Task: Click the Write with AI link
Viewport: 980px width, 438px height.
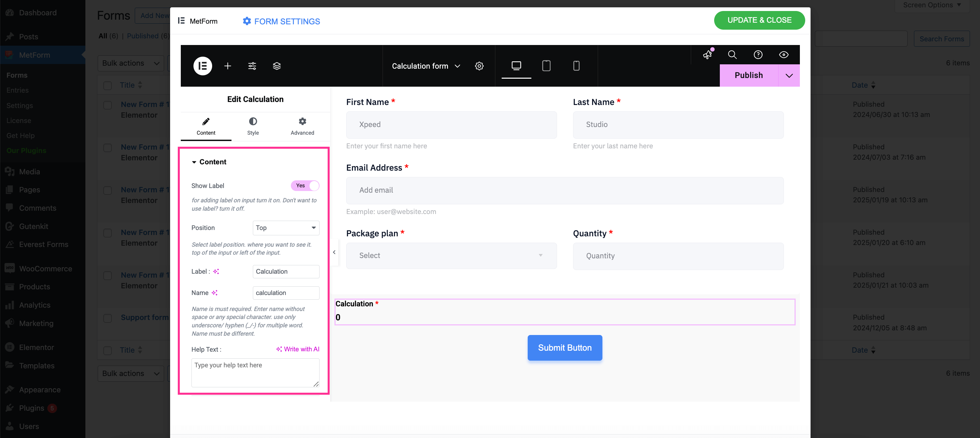Action: point(298,349)
